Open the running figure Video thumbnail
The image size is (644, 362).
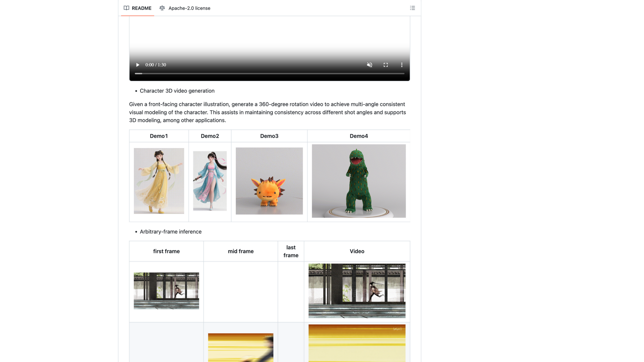[357, 291]
